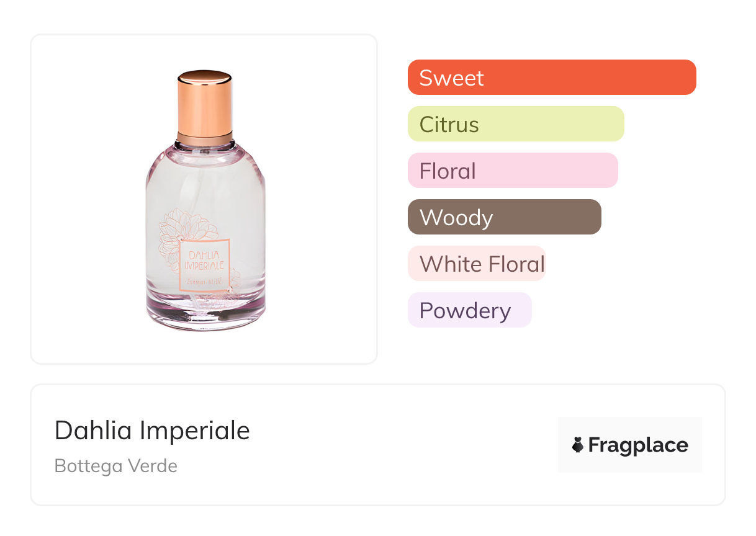Click the metallic collar below the cap
Image resolution: width=756 pixels, height=536 pixels.
pos(205,137)
